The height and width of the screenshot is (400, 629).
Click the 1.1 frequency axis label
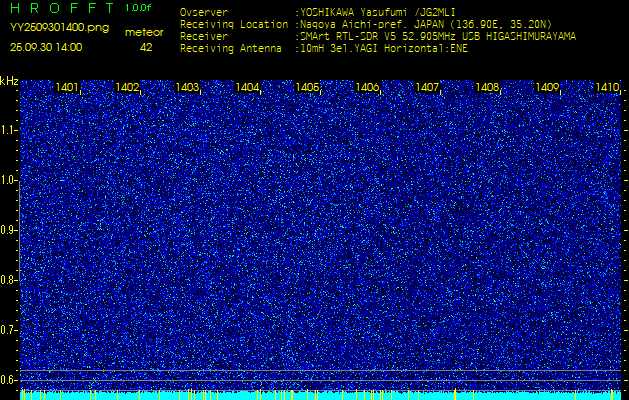8,130
